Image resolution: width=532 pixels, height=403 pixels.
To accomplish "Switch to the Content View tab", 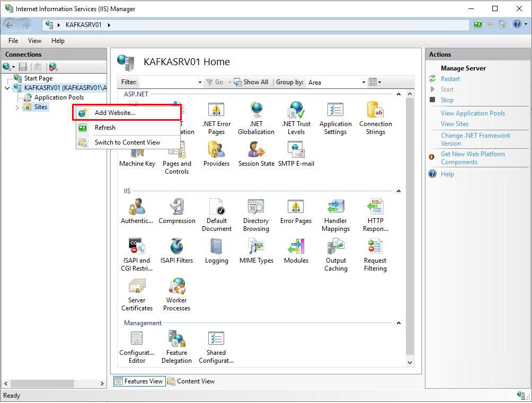I will pyautogui.click(x=191, y=381).
